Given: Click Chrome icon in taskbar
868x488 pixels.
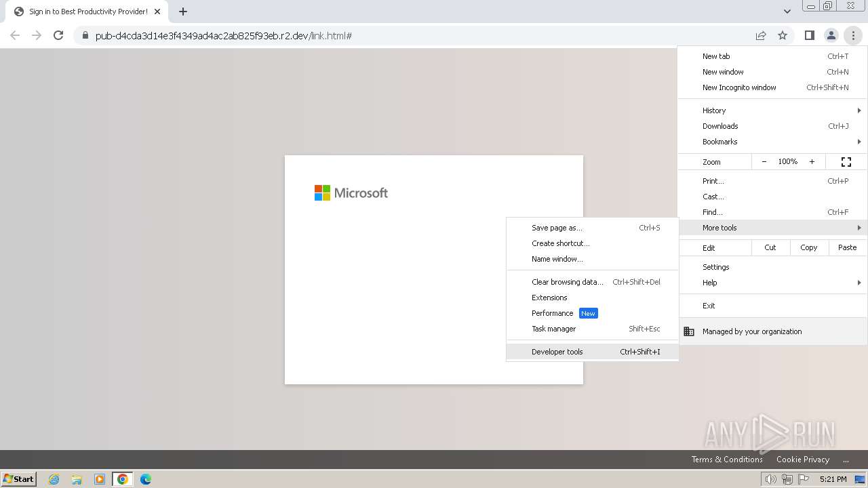Looking at the screenshot, I should [123, 479].
